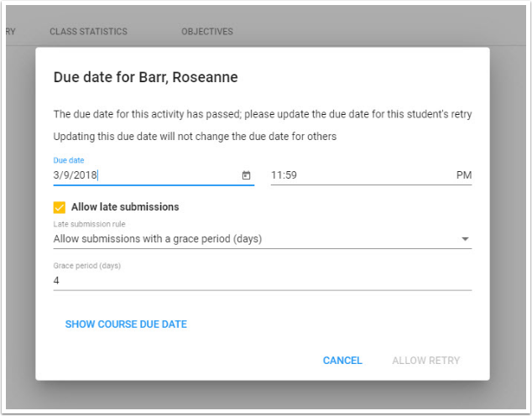Click the "Allow late submissions" label text
Viewport: 532px width, 416px height.
coord(125,207)
